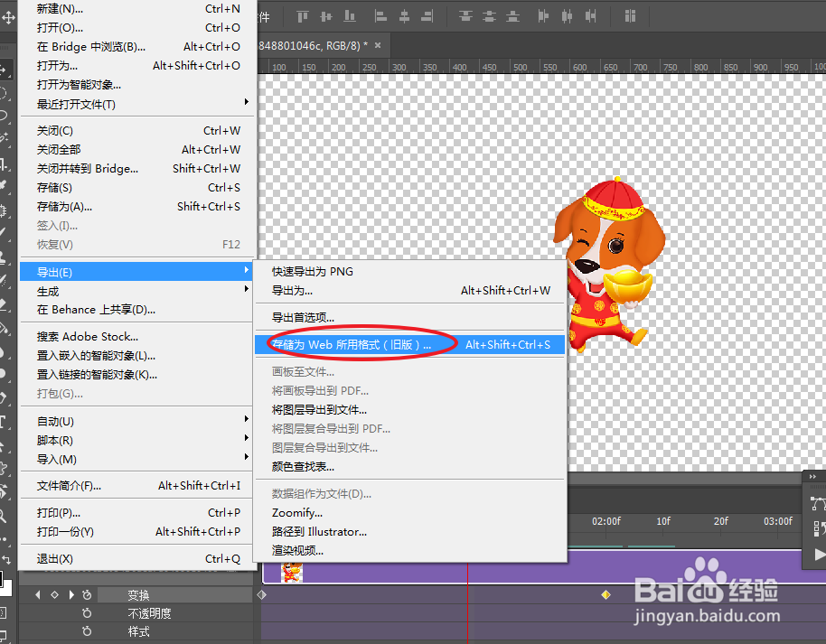Select 将图层导出到文件...

[410, 410]
